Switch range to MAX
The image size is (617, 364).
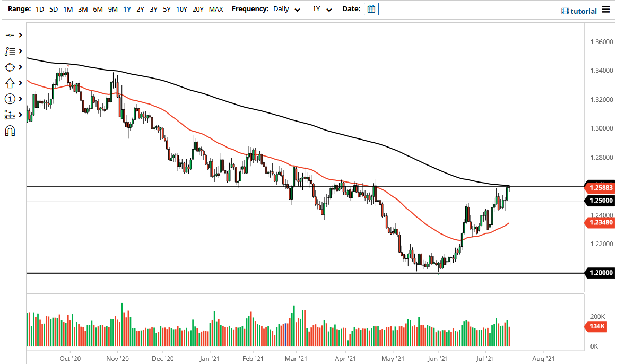tap(216, 9)
